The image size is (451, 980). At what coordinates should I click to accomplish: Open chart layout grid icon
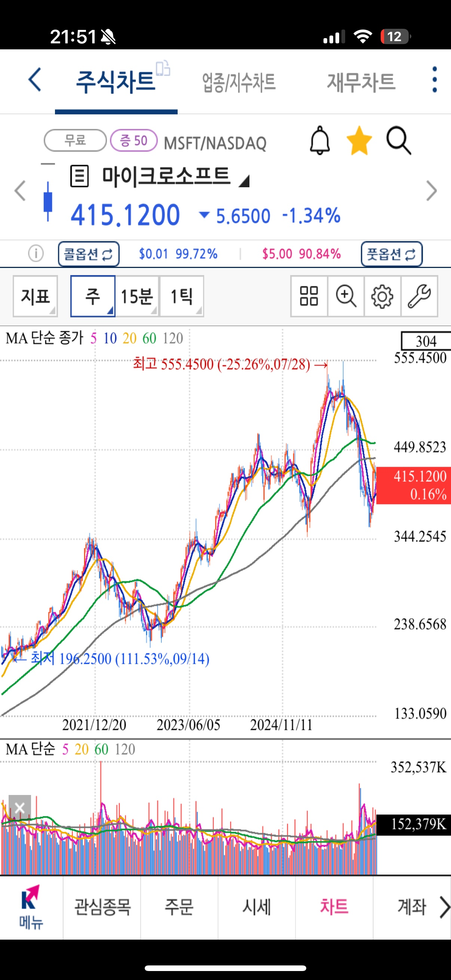point(309,296)
